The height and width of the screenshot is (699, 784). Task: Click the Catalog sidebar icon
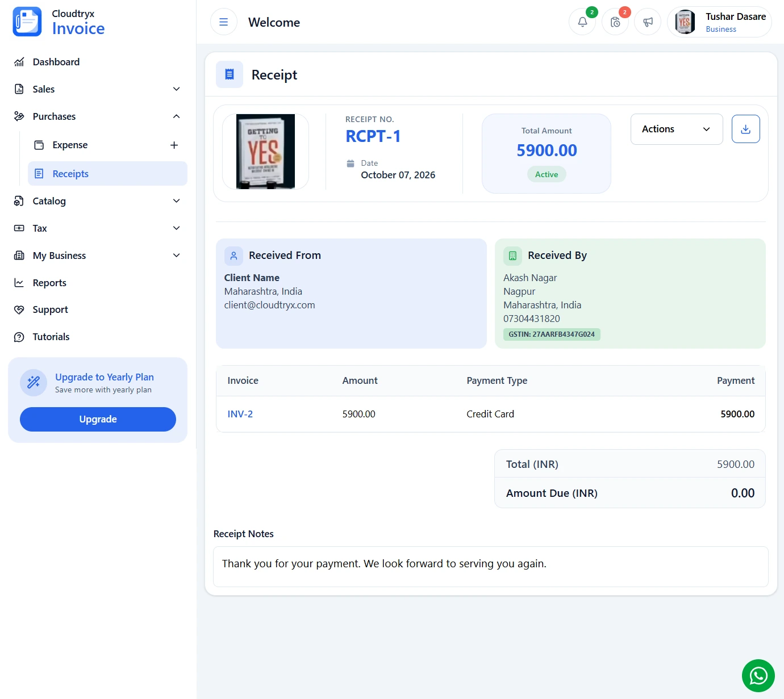(19, 201)
